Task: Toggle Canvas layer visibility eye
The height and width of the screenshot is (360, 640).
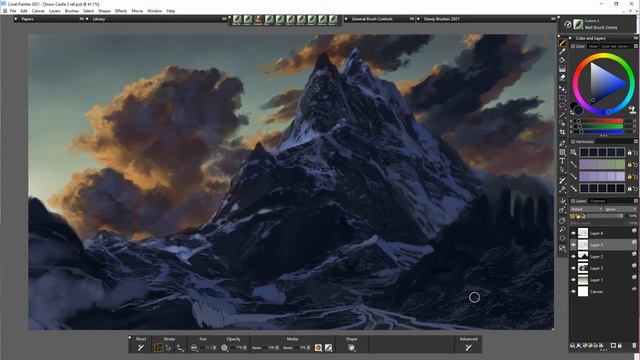Action: coord(573,291)
